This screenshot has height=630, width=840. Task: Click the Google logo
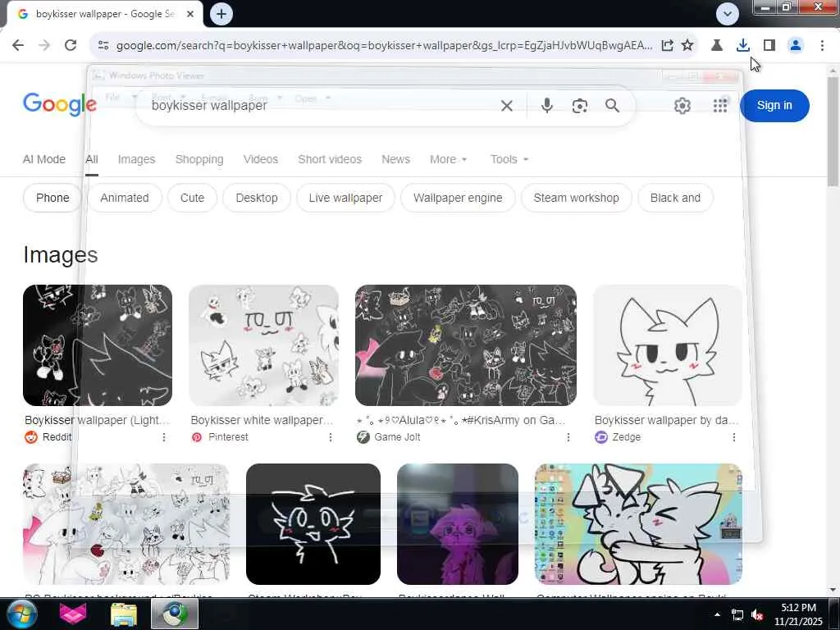point(59,104)
